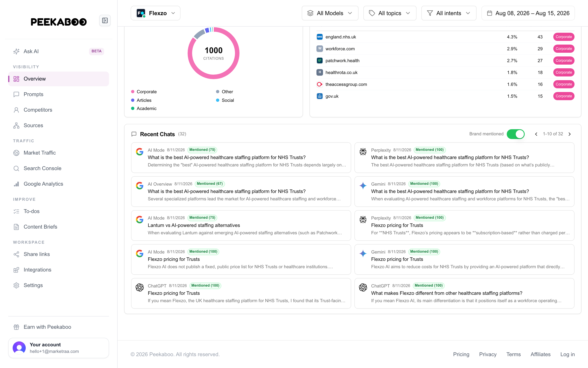This screenshot has width=588, height=368.
Task: Click the patchwork.health favicon
Action: pyautogui.click(x=320, y=61)
